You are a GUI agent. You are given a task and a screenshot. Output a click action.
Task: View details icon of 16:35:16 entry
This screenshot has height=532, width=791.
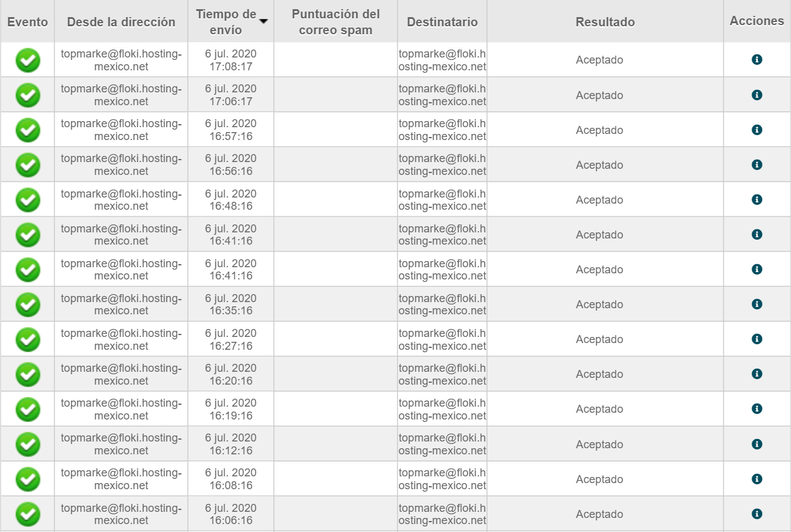(757, 304)
